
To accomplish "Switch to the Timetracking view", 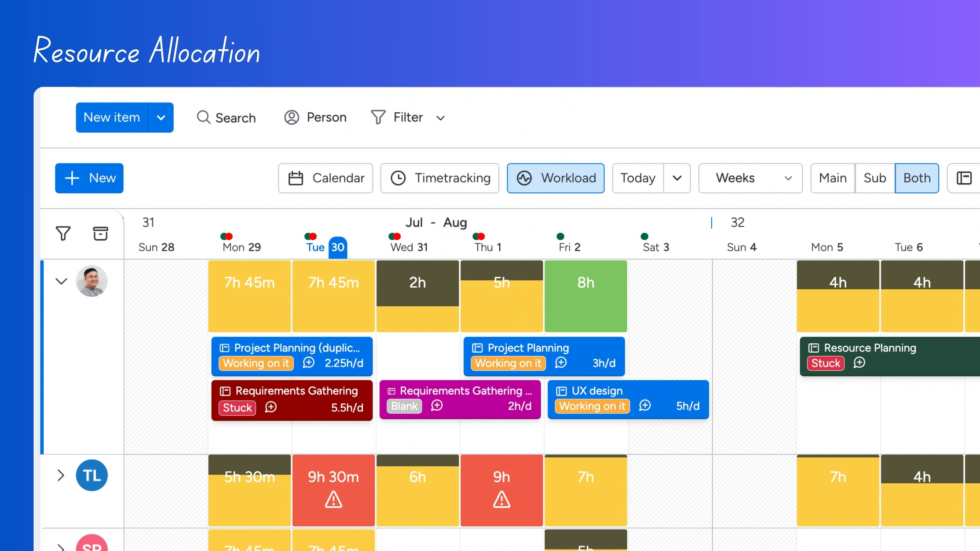I will click(440, 178).
